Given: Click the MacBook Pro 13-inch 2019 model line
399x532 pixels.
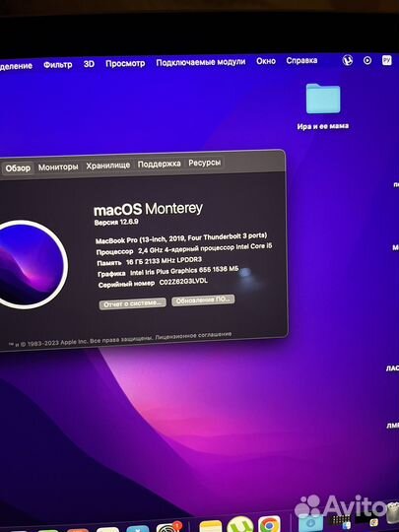Looking at the screenshot, I should (181, 237).
